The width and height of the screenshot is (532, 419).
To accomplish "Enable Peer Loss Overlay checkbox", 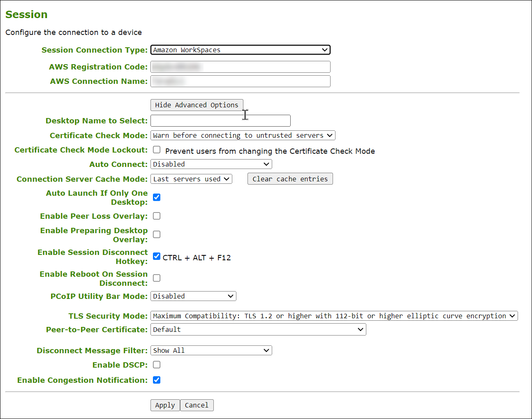I will [x=157, y=216].
